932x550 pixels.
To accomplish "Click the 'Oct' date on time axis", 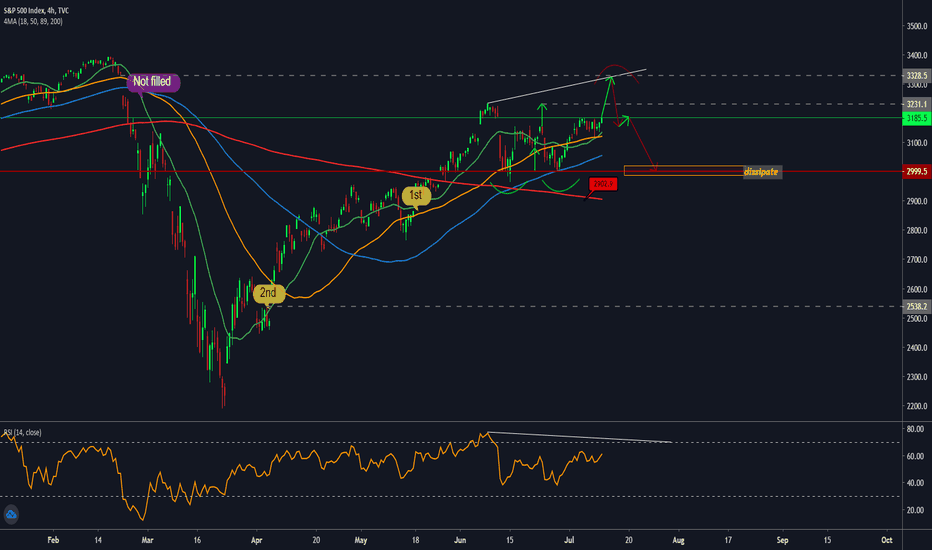I will coord(886,540).
